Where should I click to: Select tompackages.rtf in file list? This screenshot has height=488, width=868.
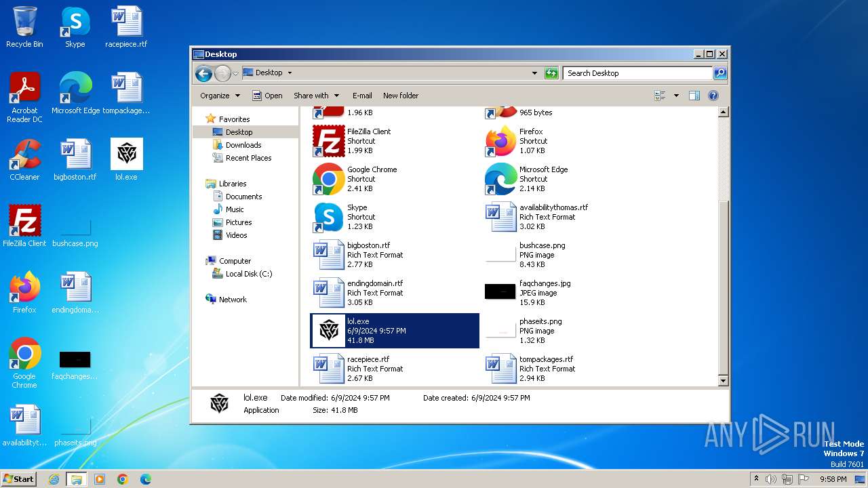(567, 369)
